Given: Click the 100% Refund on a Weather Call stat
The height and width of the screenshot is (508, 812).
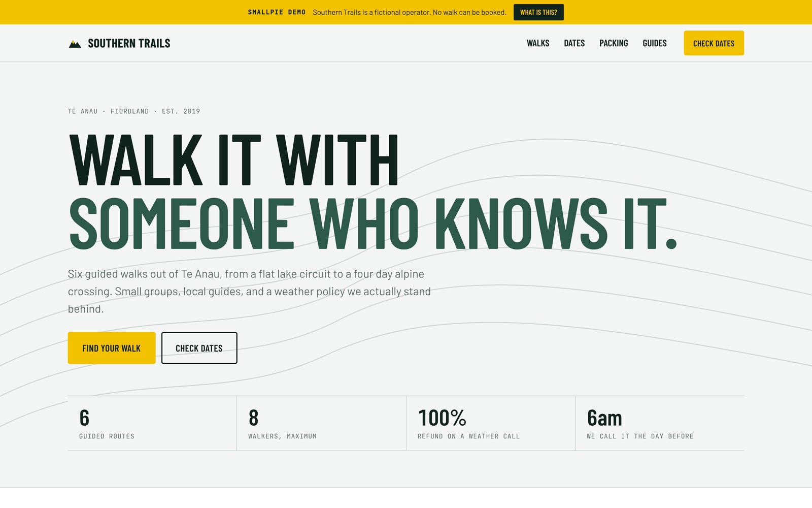Looking at the screenshot, I should [x=491, y=423].
